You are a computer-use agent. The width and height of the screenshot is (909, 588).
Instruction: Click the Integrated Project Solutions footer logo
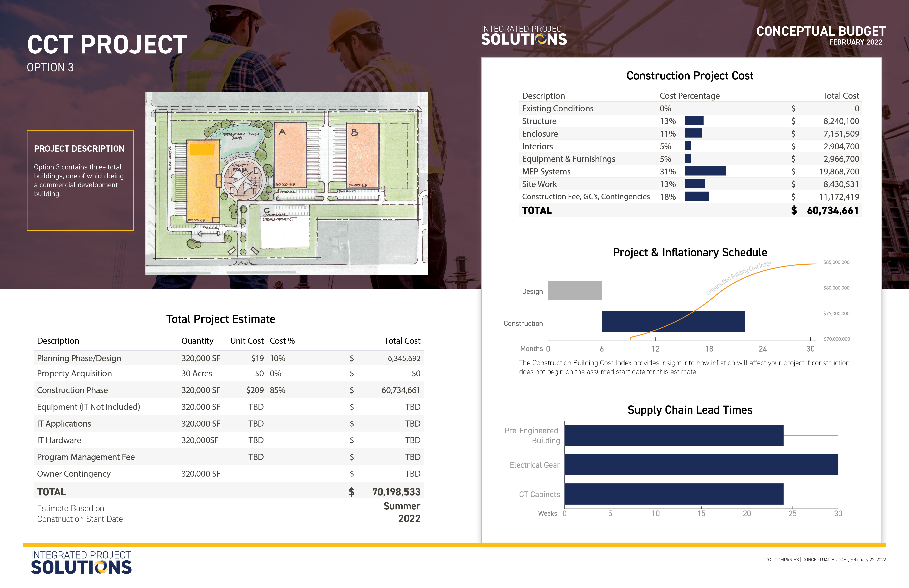point(81,562)
